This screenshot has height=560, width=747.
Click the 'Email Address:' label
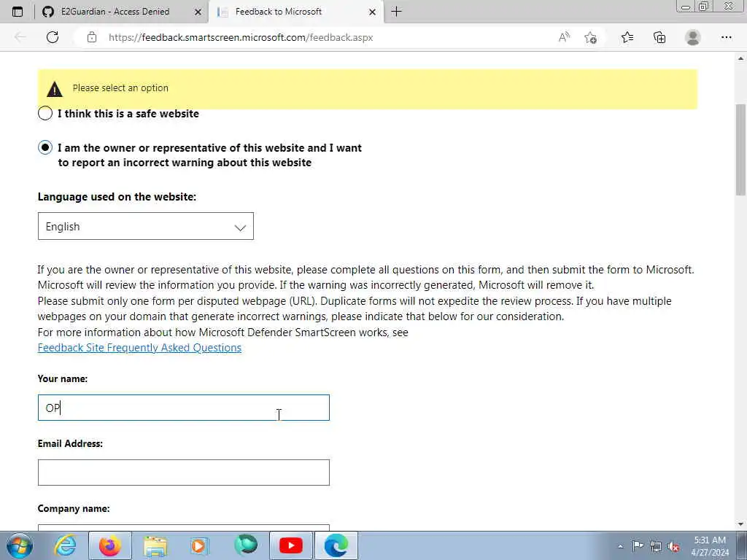pos(70,443)
